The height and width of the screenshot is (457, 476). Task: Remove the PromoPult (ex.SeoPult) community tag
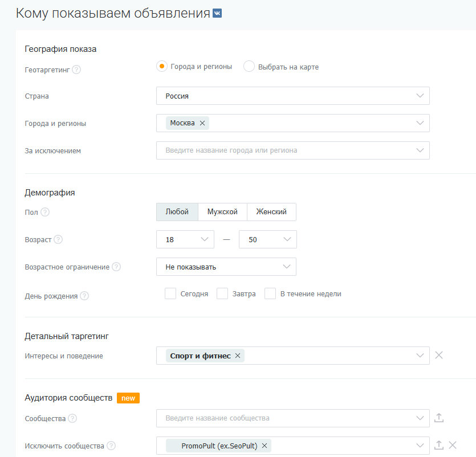265,446
